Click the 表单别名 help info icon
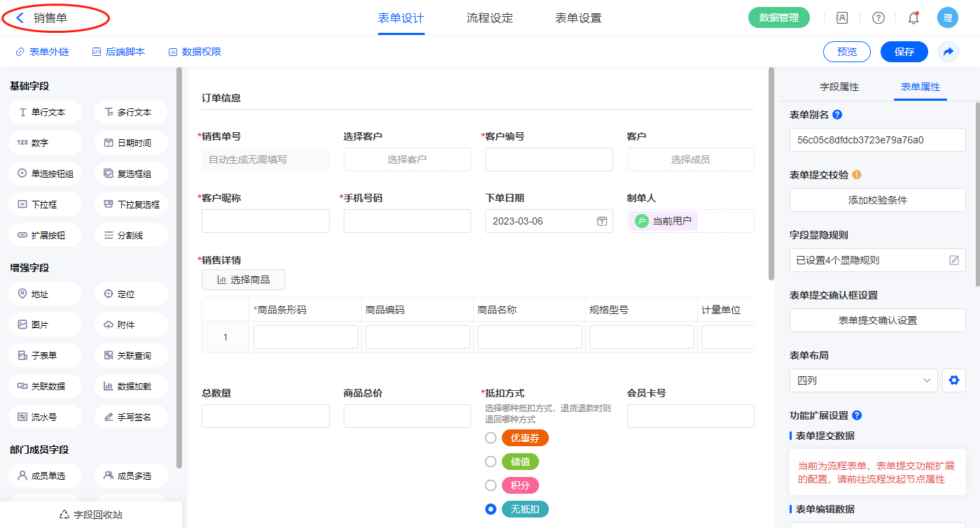 837,115
